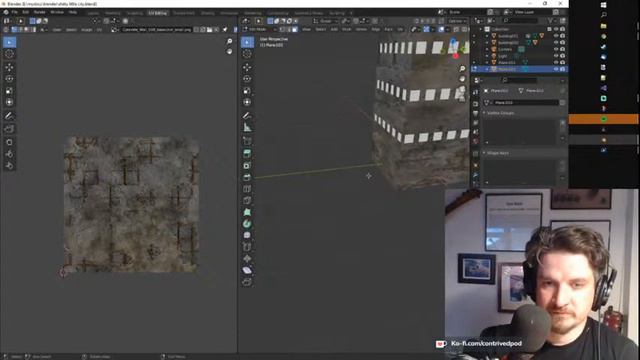The height and width of the screenshot is (360, 640).
Task: Click the red X axis on navigation gizmo
Action: point(456,56)
